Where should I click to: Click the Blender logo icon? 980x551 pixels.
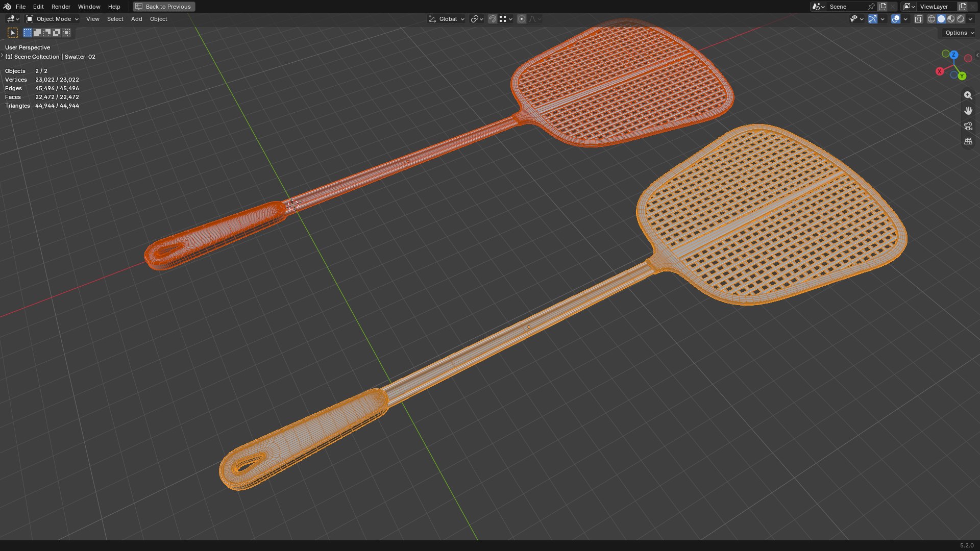(7, 7)
